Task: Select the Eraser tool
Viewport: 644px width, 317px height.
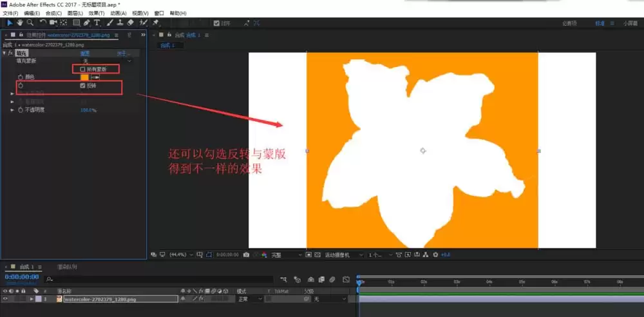Action: pos(131,23)
